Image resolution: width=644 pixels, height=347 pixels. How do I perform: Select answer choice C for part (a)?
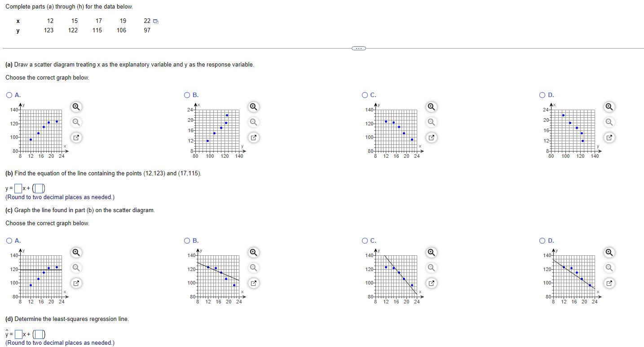[365, 95]
